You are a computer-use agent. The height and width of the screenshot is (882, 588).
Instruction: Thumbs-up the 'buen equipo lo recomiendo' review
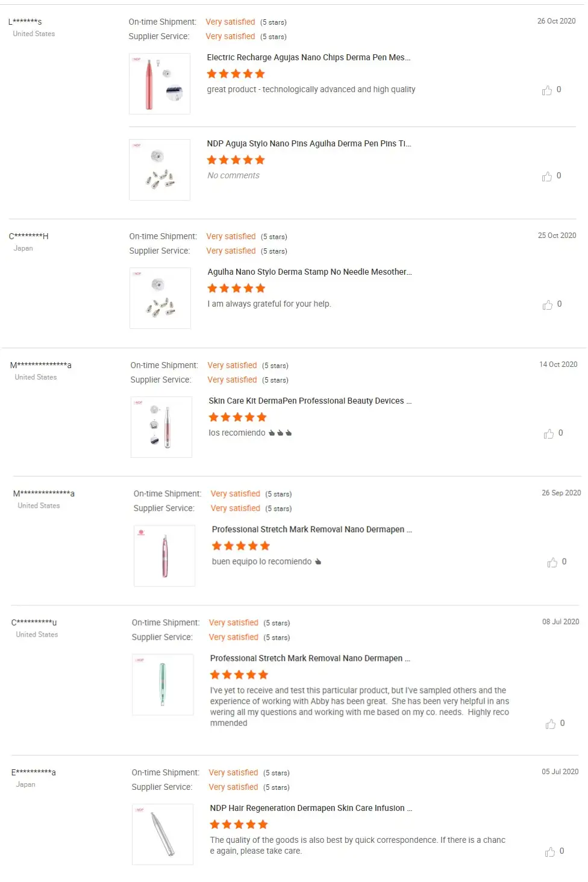coord(552,563)
